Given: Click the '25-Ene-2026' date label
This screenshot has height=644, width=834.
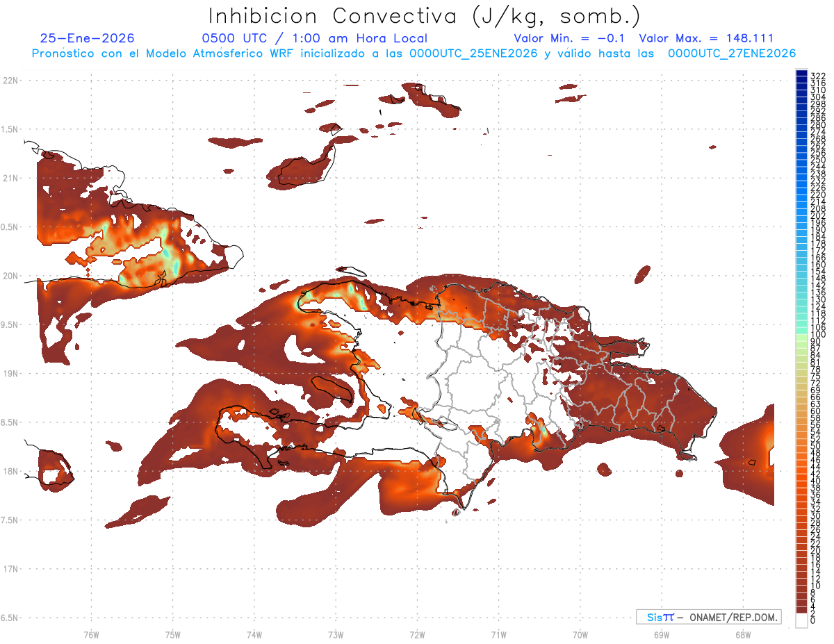Looking at the screenshot, I should tap(88, 38).
